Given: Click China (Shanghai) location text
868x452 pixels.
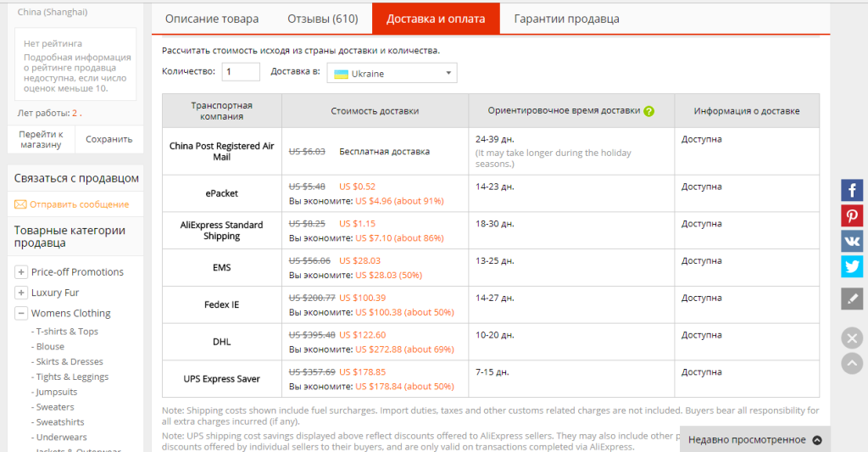Looking at the screenshot, I should pyautogui.click(x=53, y=12).
